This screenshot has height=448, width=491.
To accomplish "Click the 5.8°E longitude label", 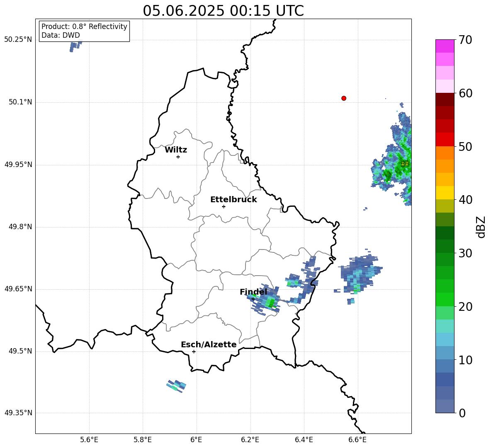I will [143, 440].
